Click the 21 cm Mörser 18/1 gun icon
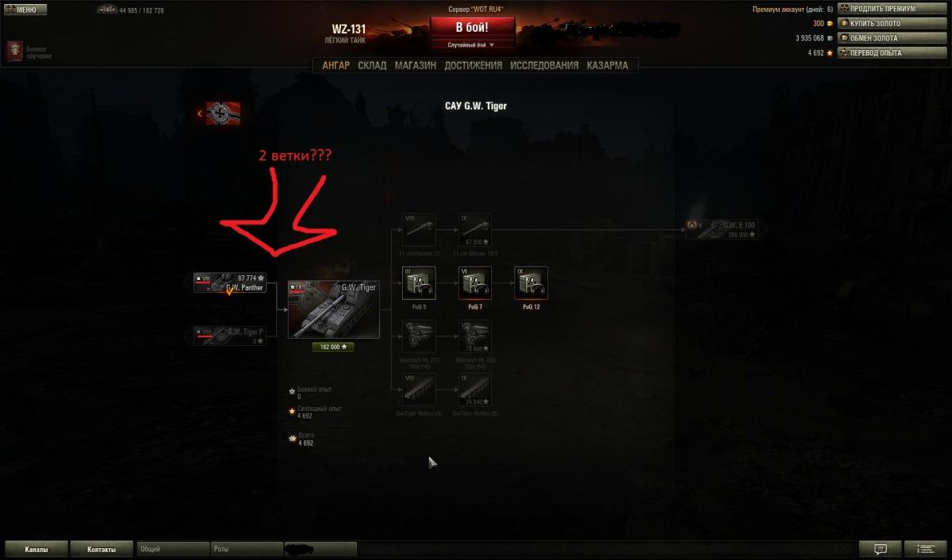952x560 pixels. pos(475,229)
